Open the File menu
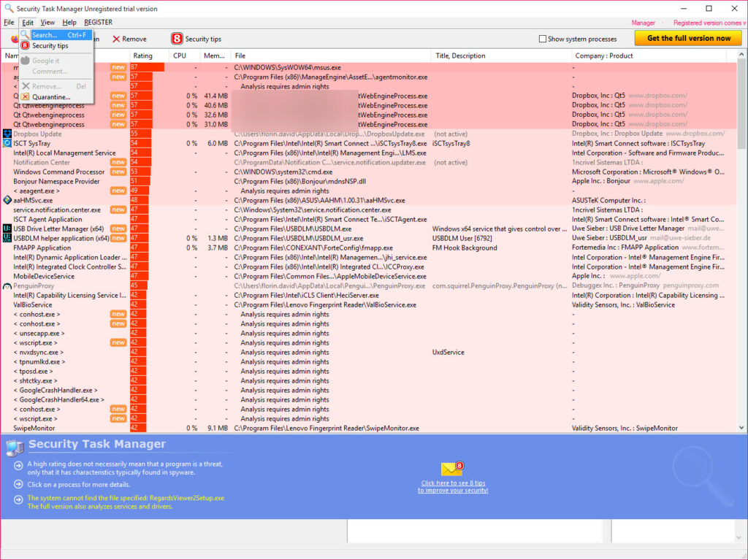748x560 pixels. [9, 23]
